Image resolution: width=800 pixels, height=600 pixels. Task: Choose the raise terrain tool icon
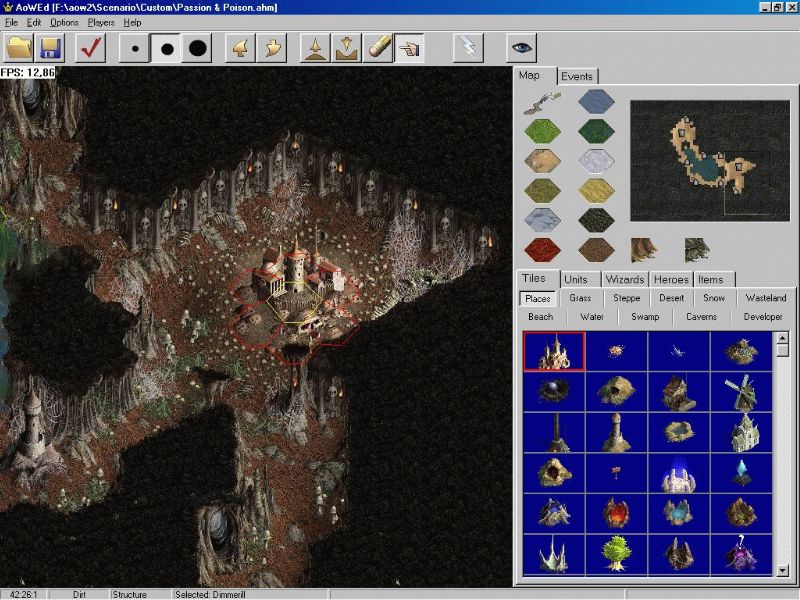[x=315, y=48]
